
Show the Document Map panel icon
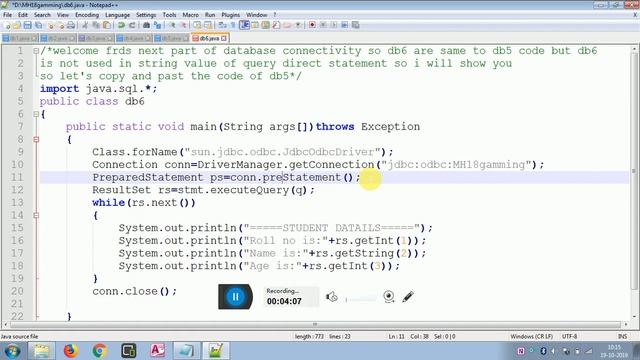click(265, 25)
